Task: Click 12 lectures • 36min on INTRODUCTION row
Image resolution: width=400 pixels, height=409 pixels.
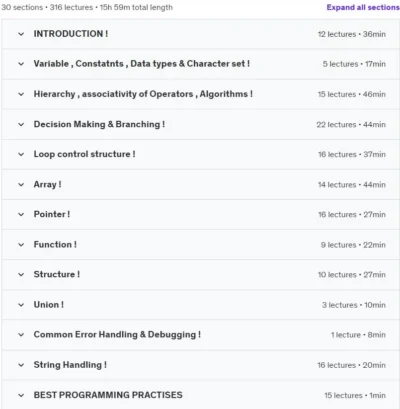Action: tap(352, 34)
